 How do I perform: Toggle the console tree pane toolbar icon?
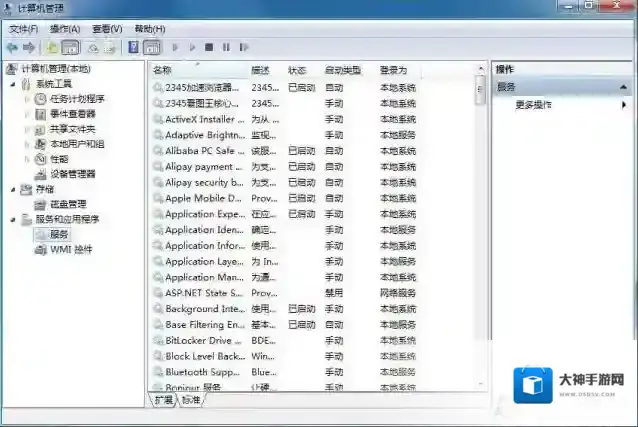[70, 48]
